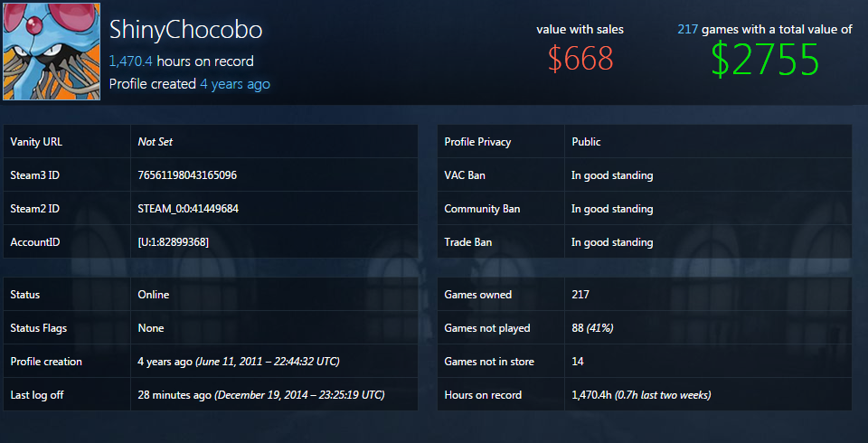Click the 1,470.4 hours on record text

(x=181, y=61)
